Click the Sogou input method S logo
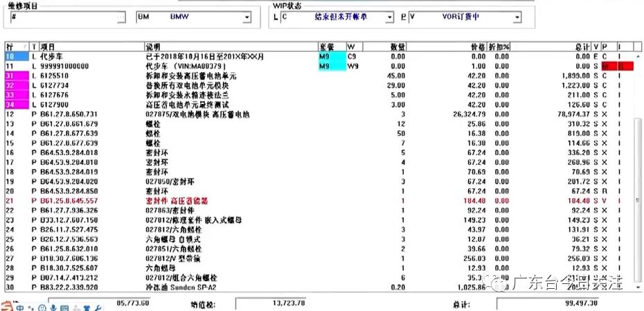 (6, 305)
